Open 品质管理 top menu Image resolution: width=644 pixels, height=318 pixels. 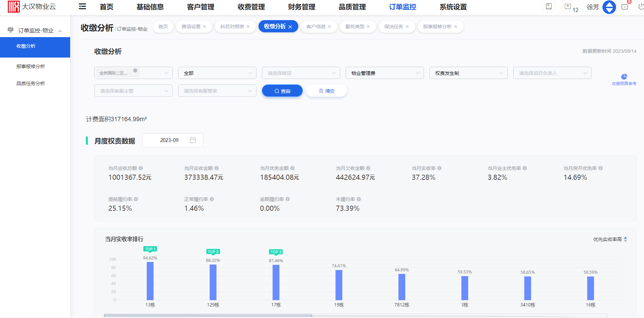(x=352, y=7)
